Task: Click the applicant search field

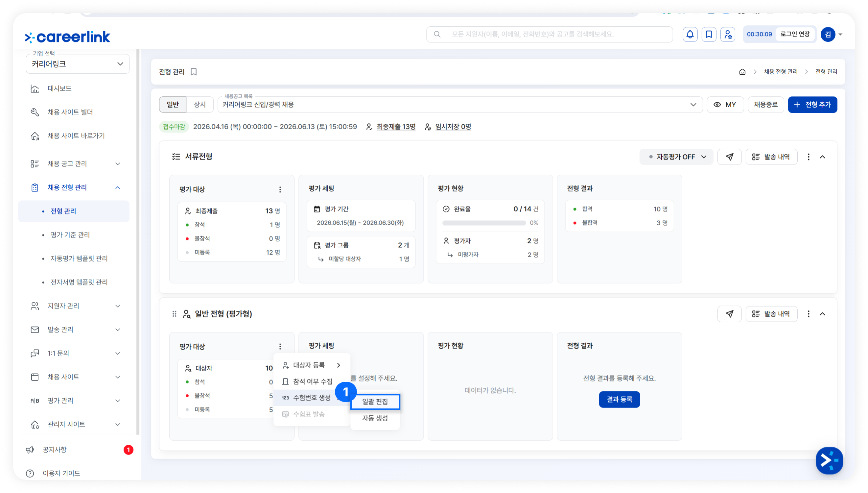Action: (549, 34)
